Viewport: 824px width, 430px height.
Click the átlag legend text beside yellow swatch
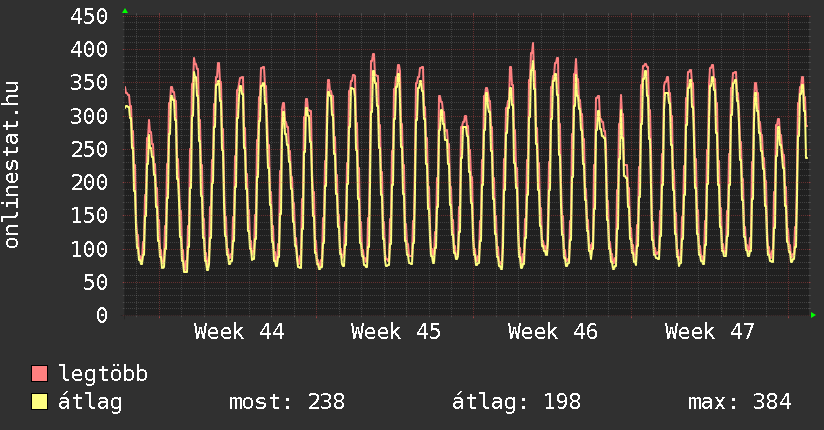point(90,402)
